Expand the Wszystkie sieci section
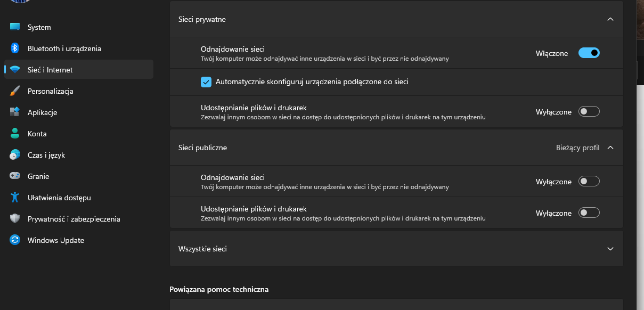This screenshot has height=310, width=644. (610, 249)
